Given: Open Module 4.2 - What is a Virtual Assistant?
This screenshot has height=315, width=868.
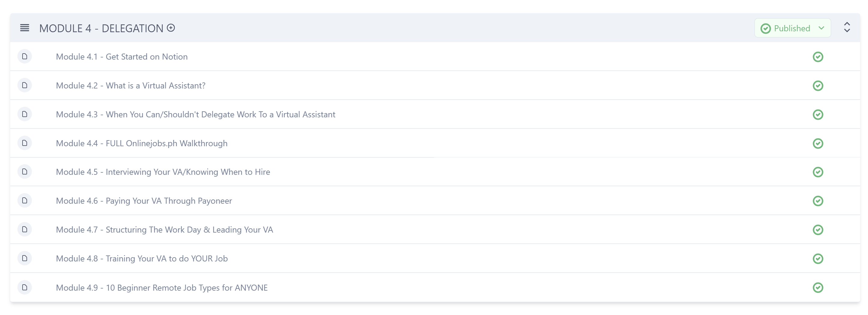Looking at the screenshot, I should 131,86.
